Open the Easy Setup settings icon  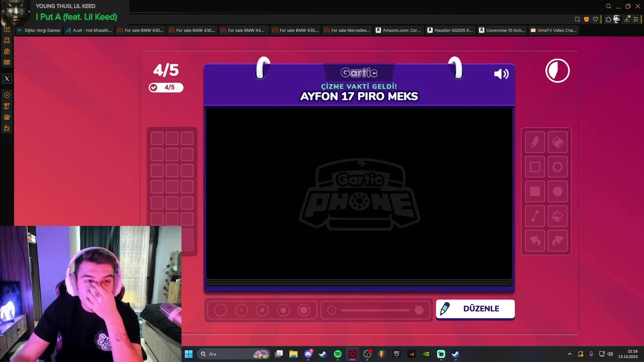[636, 19]
